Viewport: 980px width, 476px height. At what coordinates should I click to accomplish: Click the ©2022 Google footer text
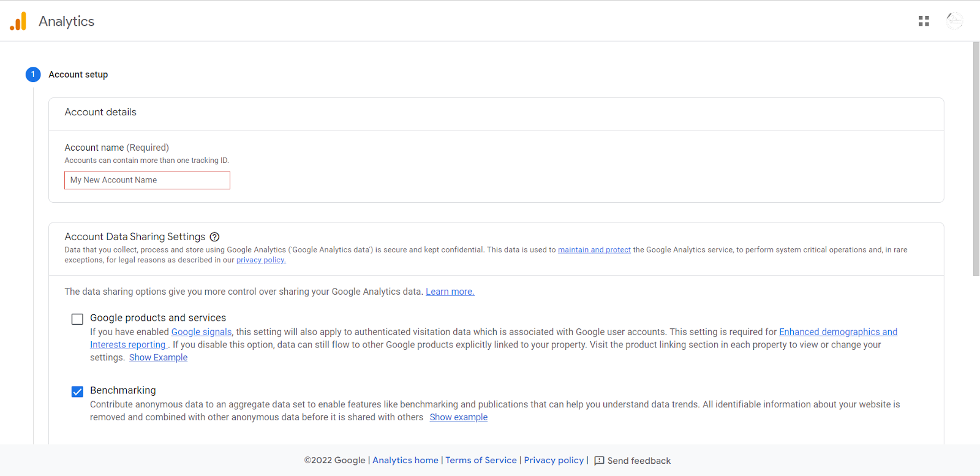click(x=334, y=460)
